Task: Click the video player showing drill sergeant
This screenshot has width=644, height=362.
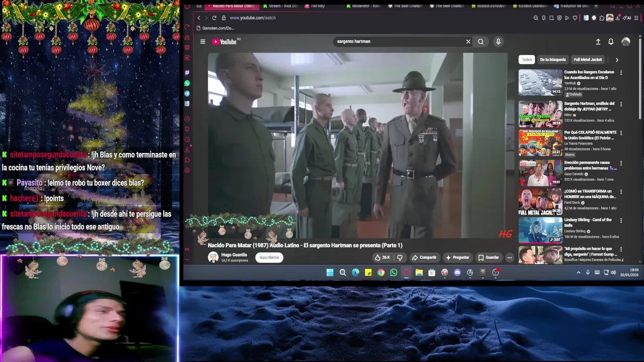Action: click(358, 145)
